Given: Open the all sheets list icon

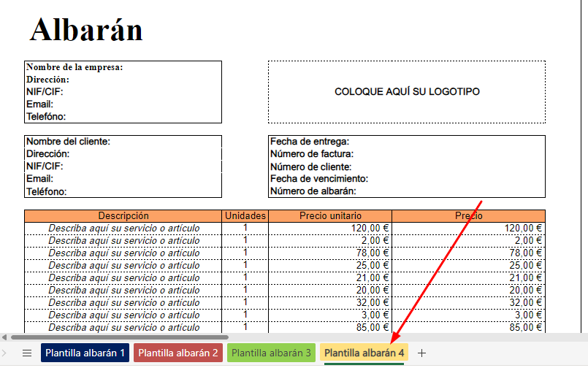Looking at the screenshot, I should (27, 353).
